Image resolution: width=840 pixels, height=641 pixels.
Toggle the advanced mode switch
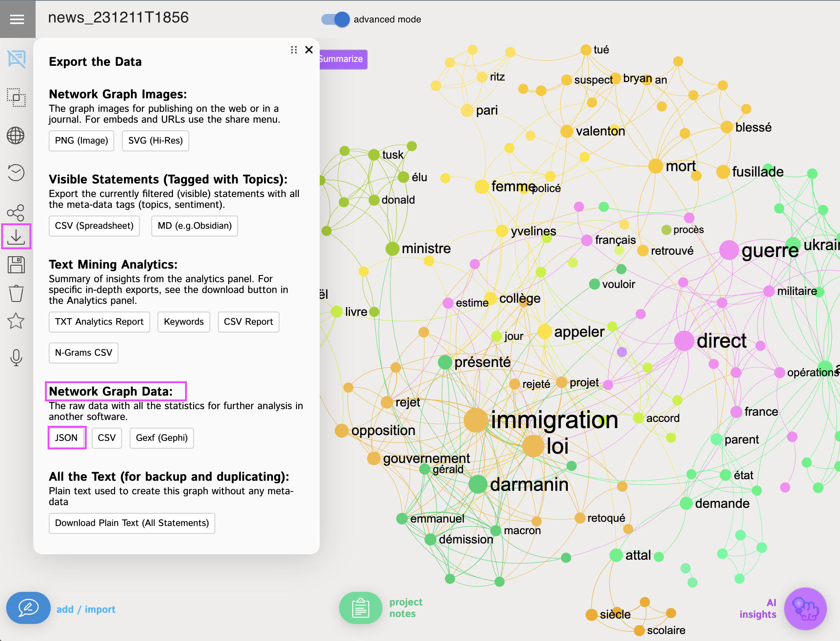(335, 19)
